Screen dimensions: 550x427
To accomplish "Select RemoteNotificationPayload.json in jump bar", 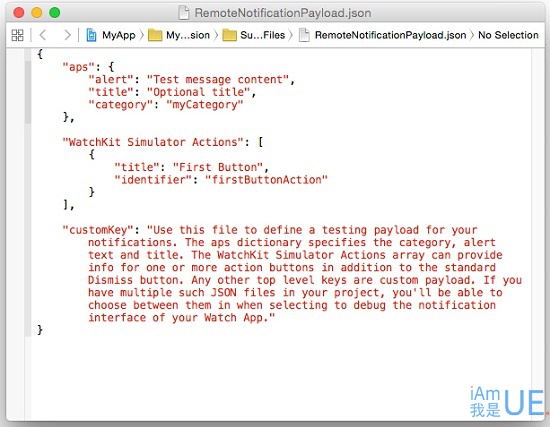I will click(x=390, y=35).
